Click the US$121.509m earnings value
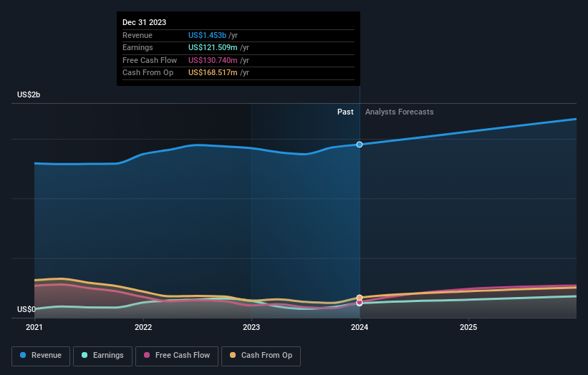588x375 pixels. click(x=213, y=47)
